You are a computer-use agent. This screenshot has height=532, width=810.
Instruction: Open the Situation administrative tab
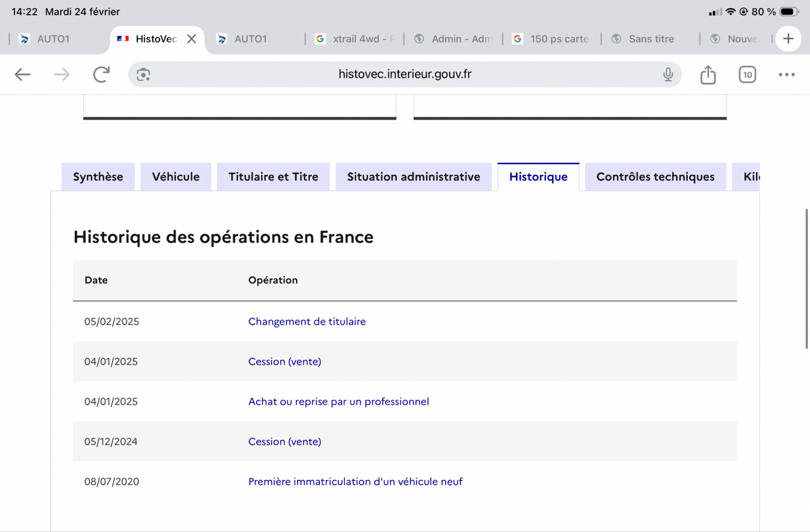[414, 177]
